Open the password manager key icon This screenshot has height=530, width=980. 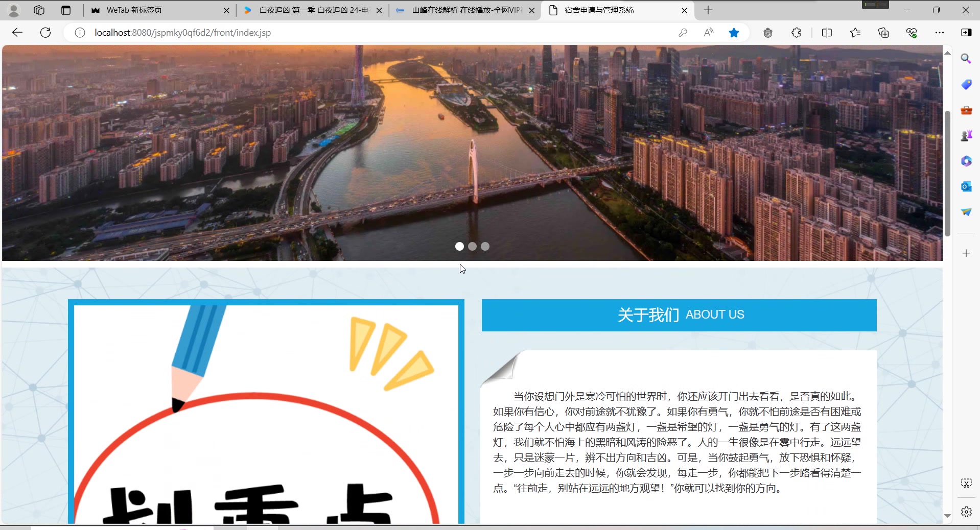[683, 33]
